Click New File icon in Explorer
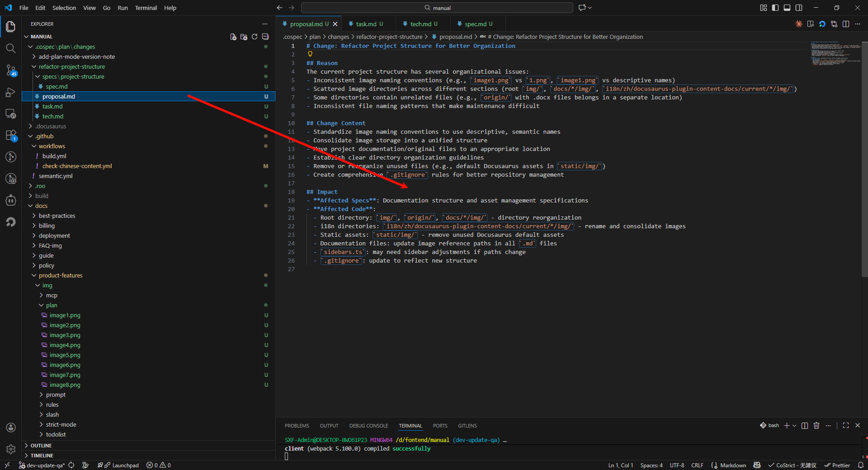Image resolution: width=868 pixels, height=470 pixels. pyautogui.click(x=233, y=37)
